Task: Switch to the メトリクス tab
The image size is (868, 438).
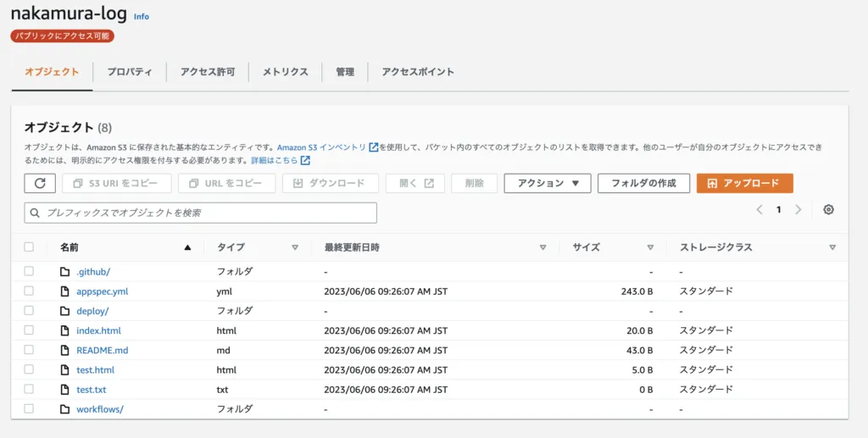Action: [285, 72]
